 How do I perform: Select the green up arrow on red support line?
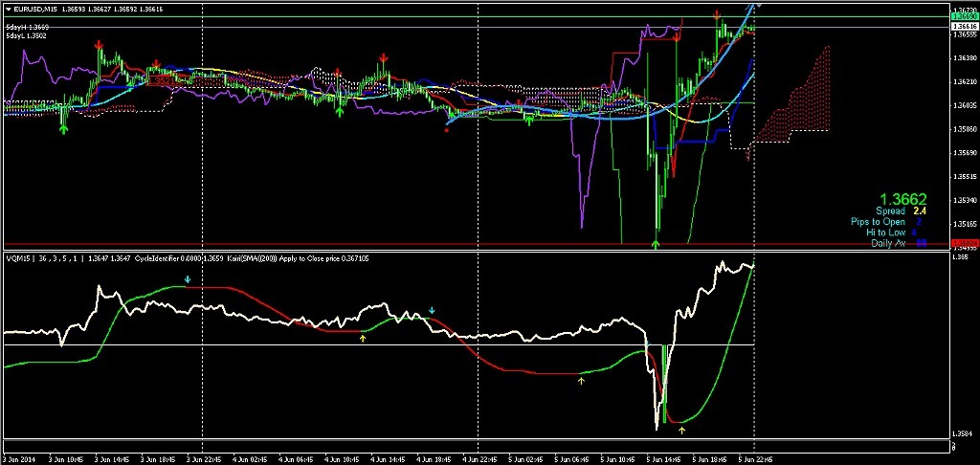click(656, 245)
